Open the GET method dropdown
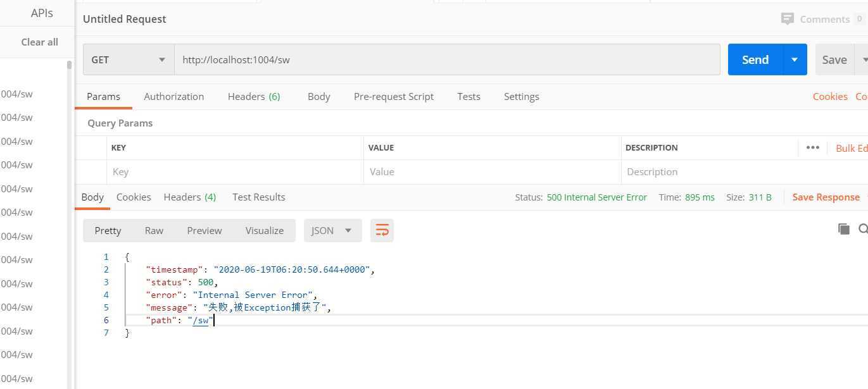Viewport: 868px width, 389px height. tap(129, 59)
